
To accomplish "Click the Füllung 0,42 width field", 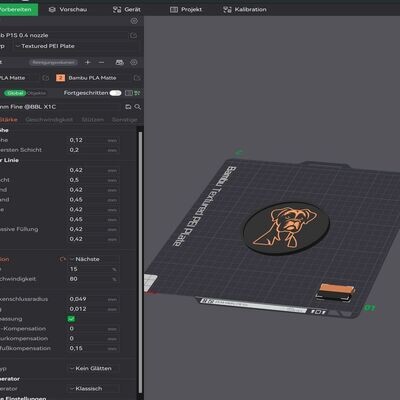I will click(93, 229).
